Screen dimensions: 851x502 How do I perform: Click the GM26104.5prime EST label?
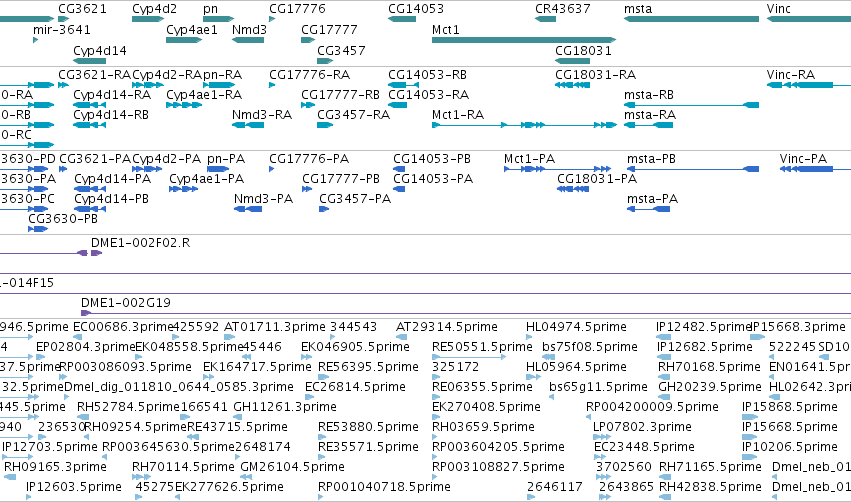coord(292,467)
